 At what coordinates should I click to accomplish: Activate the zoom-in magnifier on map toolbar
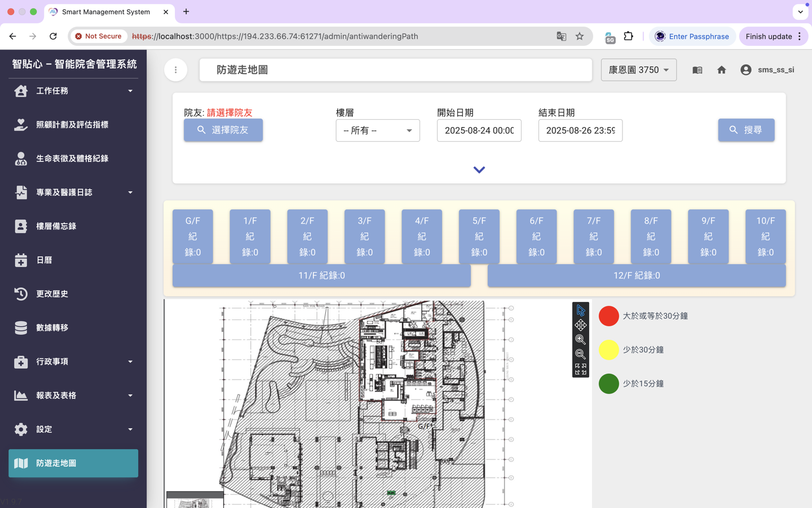[580, 340]
